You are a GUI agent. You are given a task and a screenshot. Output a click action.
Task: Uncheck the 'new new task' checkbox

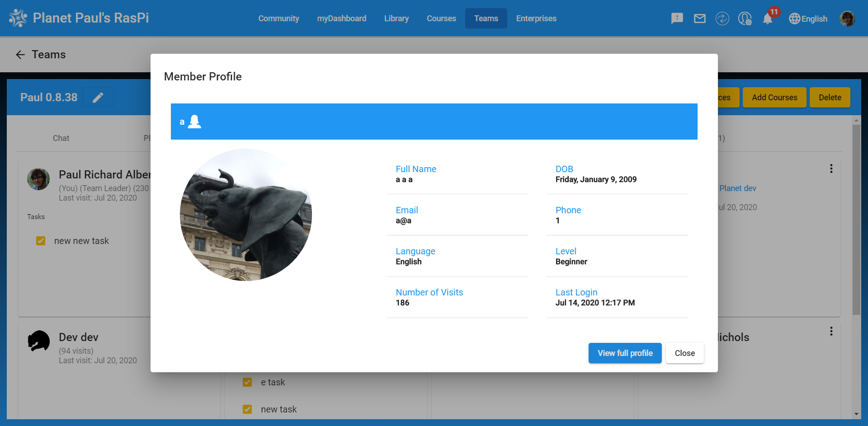(x=41, y=241)
